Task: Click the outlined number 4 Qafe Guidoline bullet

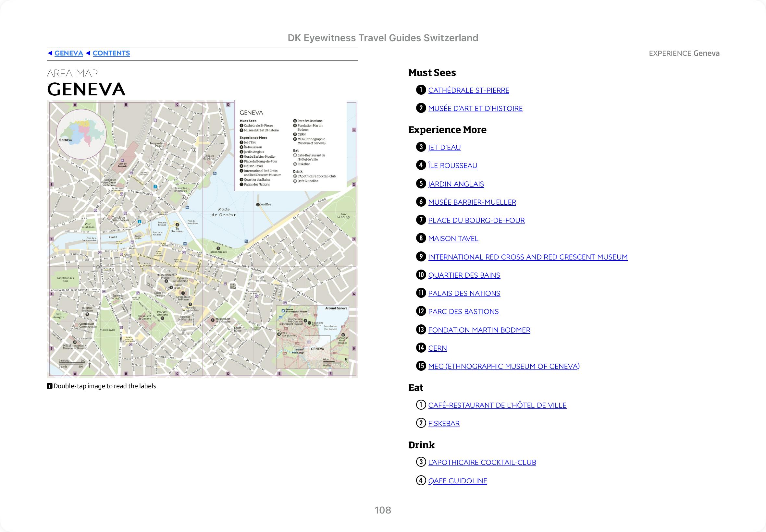Action: coord(421,481)
